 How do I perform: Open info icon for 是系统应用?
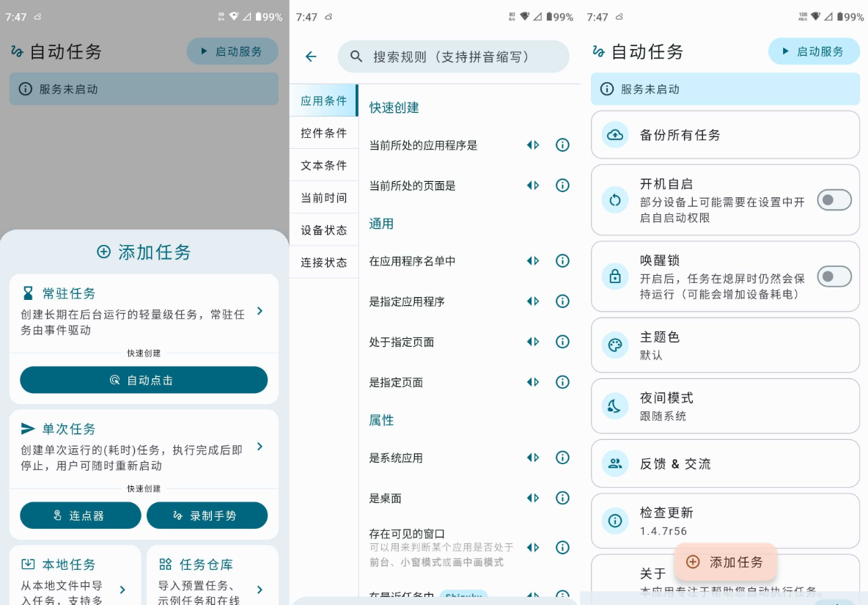(x=562, y=457)
